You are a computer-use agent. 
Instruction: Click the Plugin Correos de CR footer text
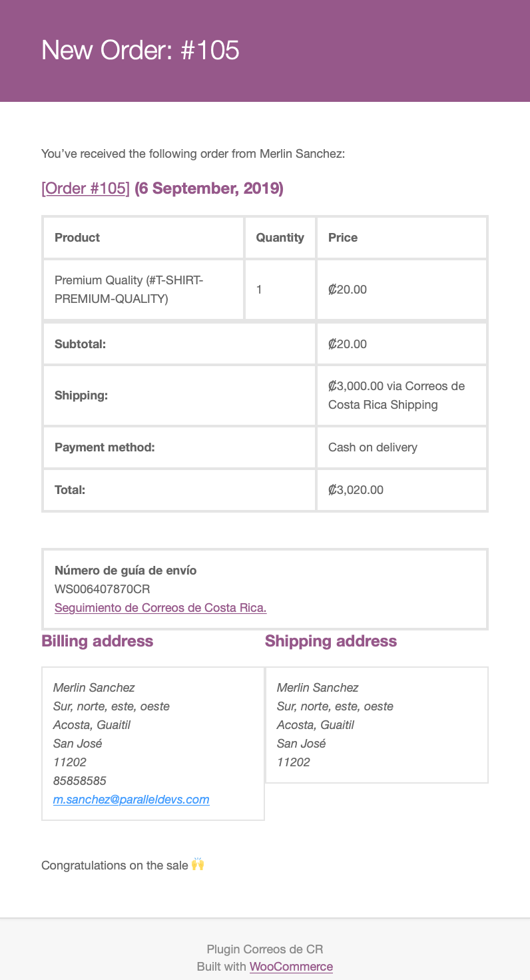(x=265, y=949)
